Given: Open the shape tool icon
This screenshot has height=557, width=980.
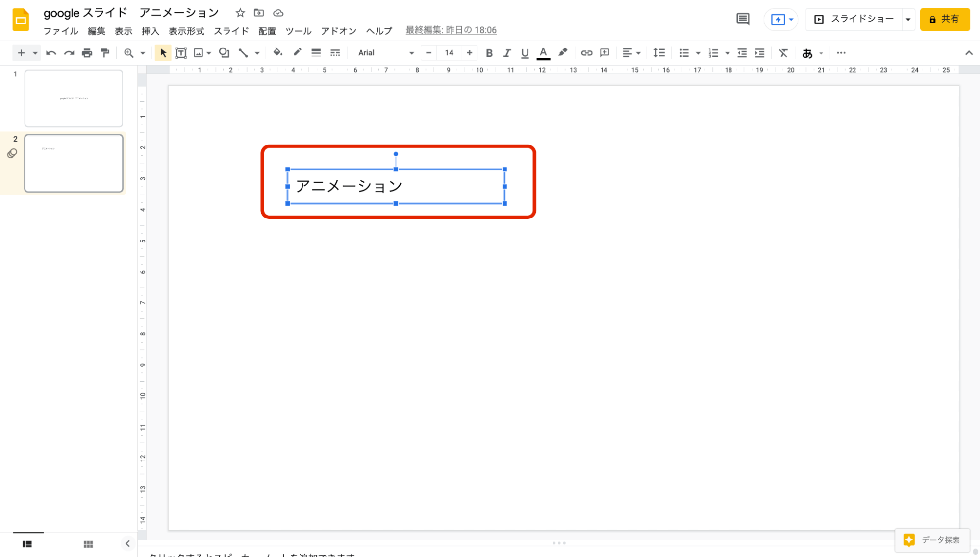Looking at the screenshot, I should tap(224, 53).
